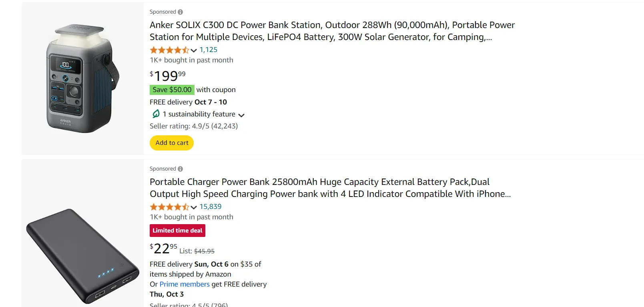The width and height of the screenshot is (644, 307).
Task: Open the 25800mAh Portable Charger title
Action: tap(320, 188)
